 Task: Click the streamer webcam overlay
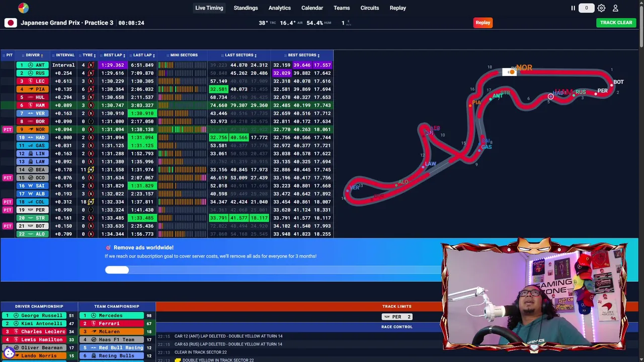pos(534,297)
